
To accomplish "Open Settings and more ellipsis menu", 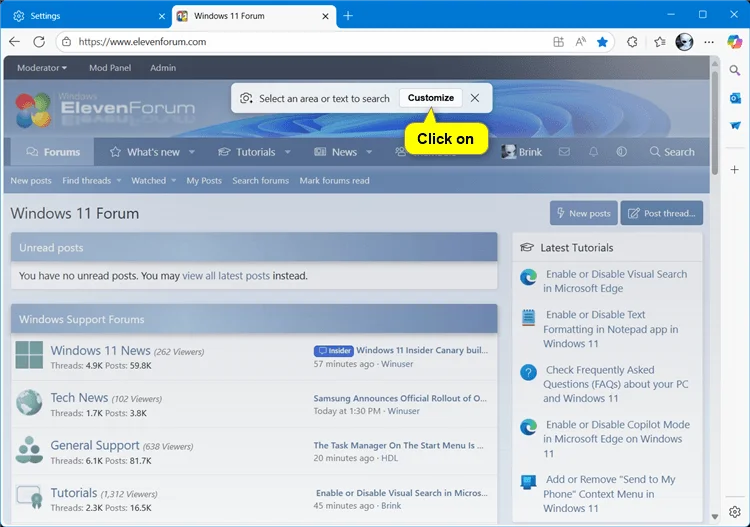I will [x=709, y=42].
